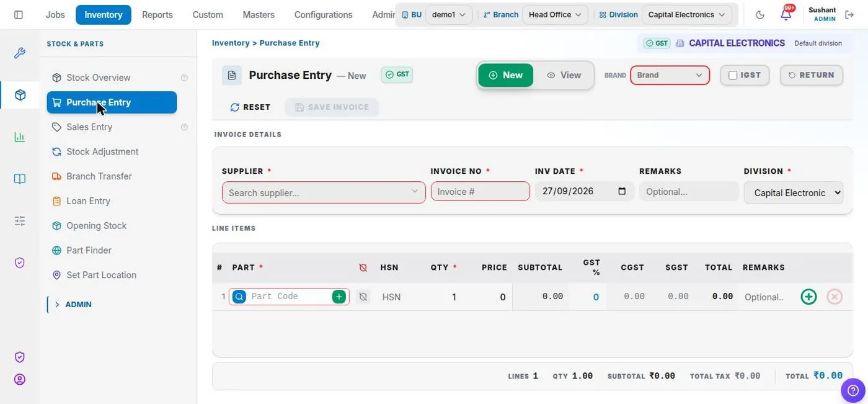Screen dimensions: 868x404
Task: Open Loan Entry in sidebar
Action: pyautogui.click(x=112, y=201)
